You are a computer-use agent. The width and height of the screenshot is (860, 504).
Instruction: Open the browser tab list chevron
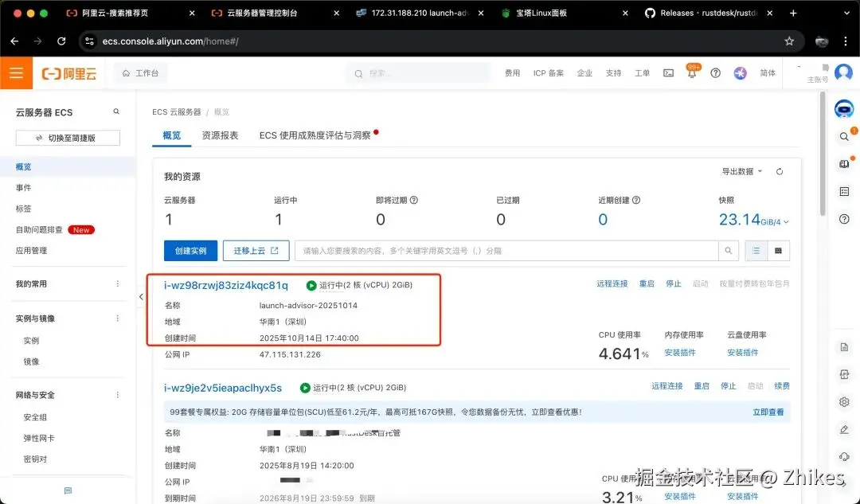coord(846,14)
